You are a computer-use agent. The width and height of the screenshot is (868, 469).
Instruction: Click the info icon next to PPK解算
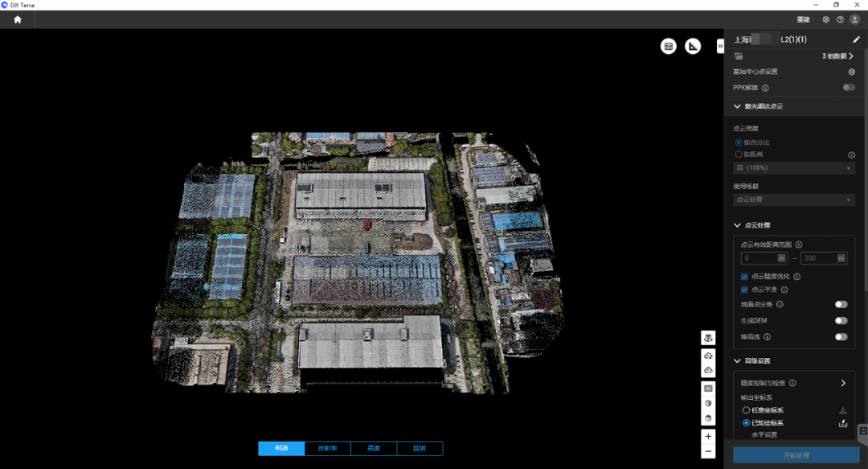coord(765,88)
